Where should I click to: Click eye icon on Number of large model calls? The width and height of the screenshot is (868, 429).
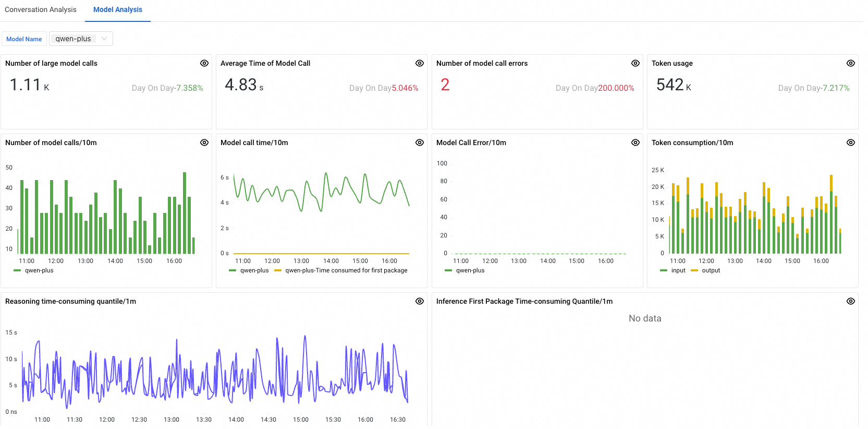tap(204, 63)
